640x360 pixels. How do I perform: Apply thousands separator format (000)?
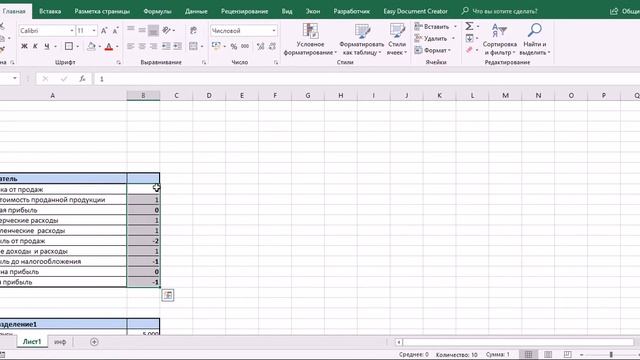point(245,47)
